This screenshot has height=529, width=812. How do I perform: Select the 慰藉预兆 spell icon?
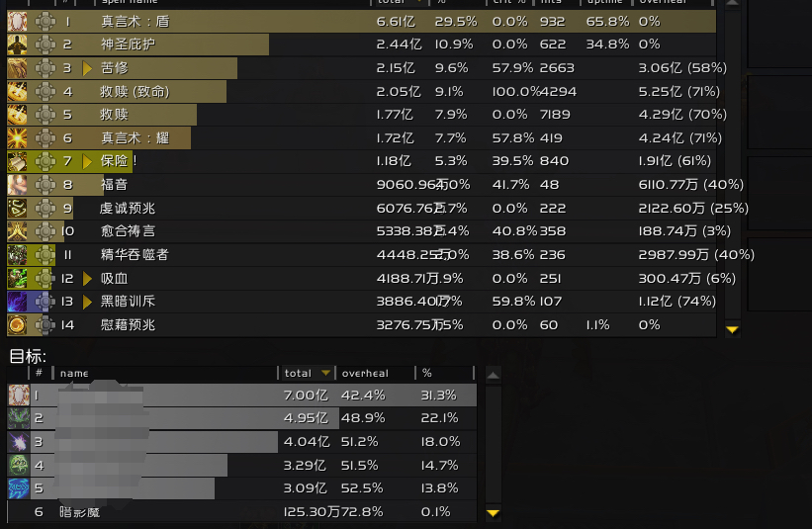[x=18, y=324]
